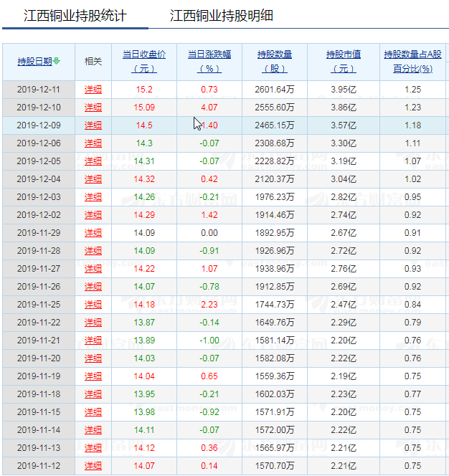
Task: Open 详细 link for 2019-12-02
Action: click(93, 215)
